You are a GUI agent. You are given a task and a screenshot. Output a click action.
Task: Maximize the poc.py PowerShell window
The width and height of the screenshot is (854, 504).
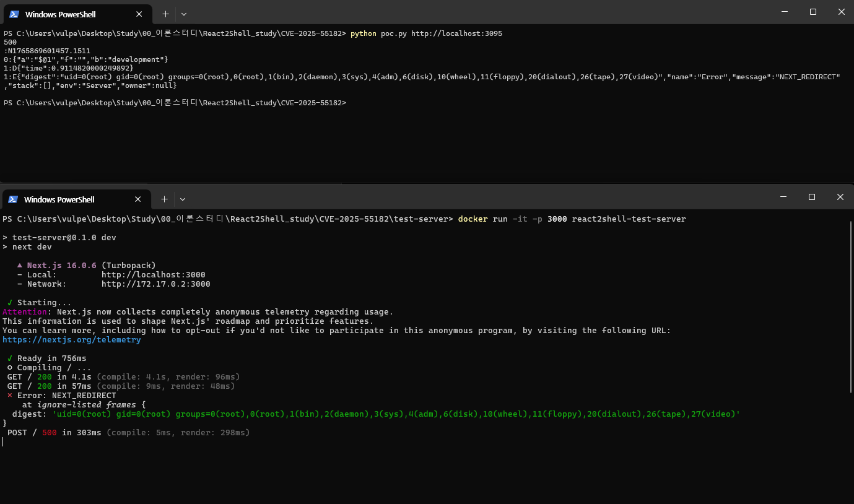coord(813,12)
